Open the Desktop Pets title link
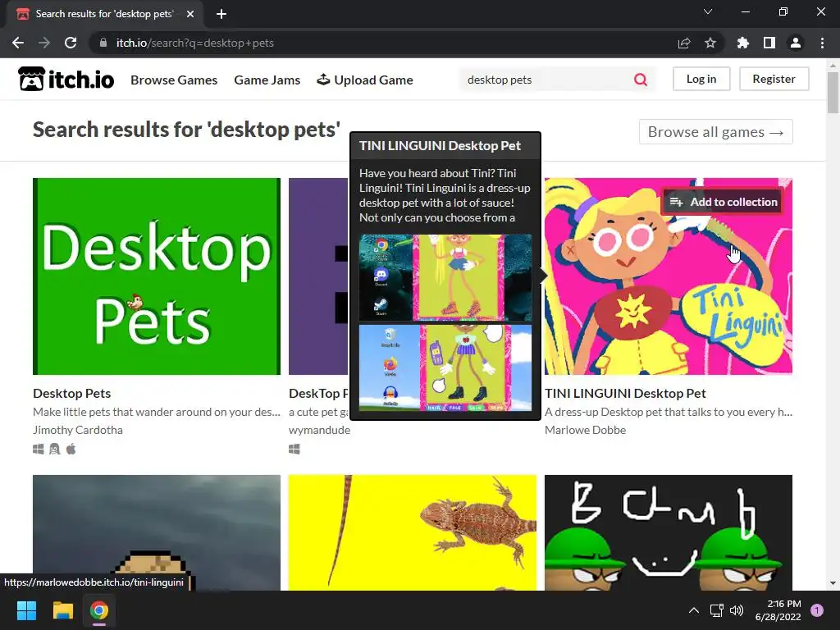Screen dimensions: 840x630 click(72, 393)
